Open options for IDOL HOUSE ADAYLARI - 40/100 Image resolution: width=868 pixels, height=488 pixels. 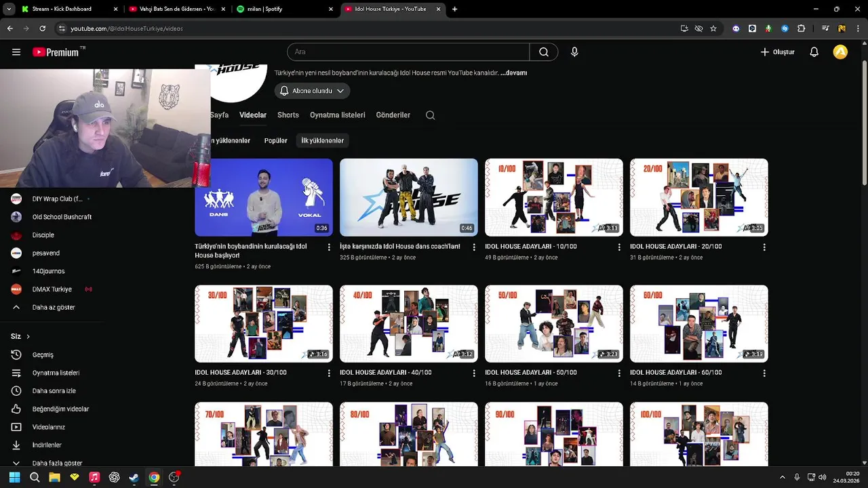point(474,373)
